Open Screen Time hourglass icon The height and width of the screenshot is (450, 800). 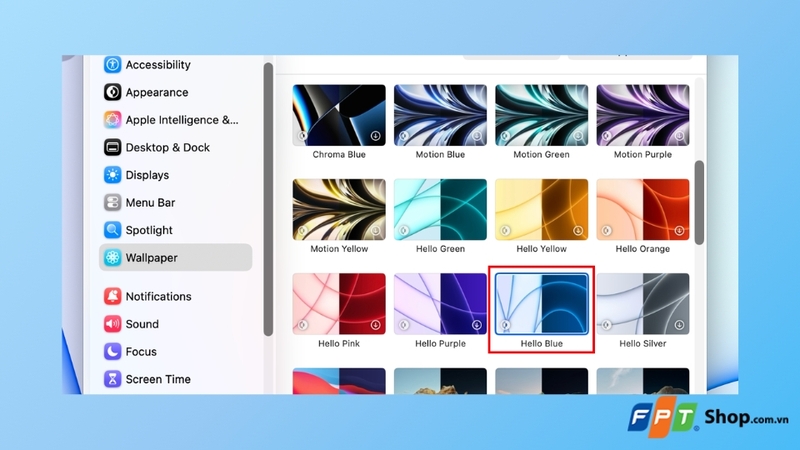pyautogui.click(x=112, y=379)
